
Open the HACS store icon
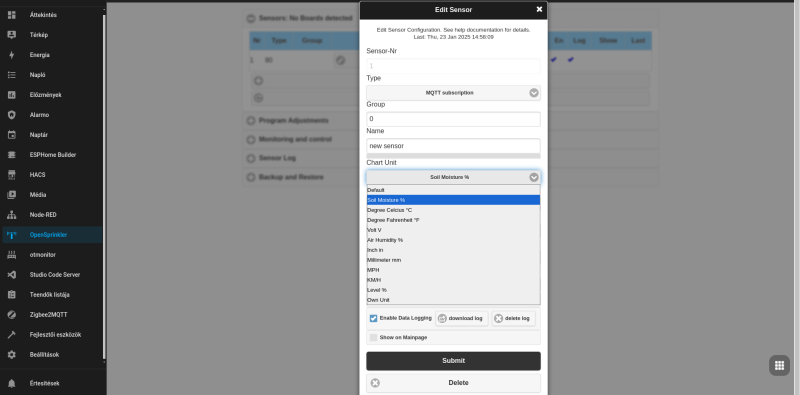point(12,175)
